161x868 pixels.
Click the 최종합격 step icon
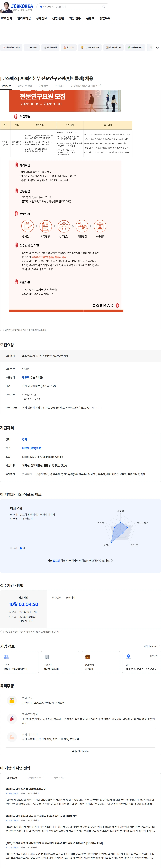100,226
